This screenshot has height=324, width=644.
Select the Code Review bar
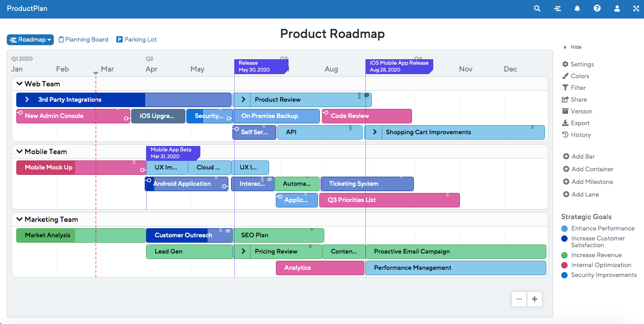tap(367, 116)
